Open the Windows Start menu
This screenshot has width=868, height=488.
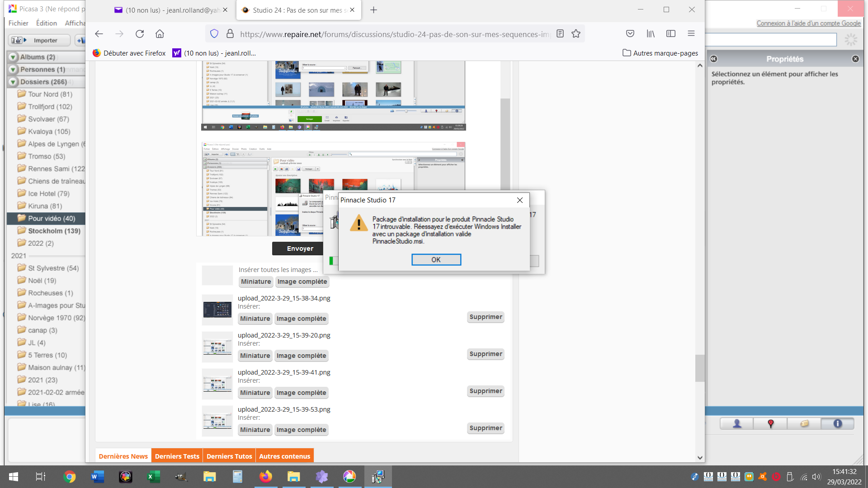[x=14, y=477]
